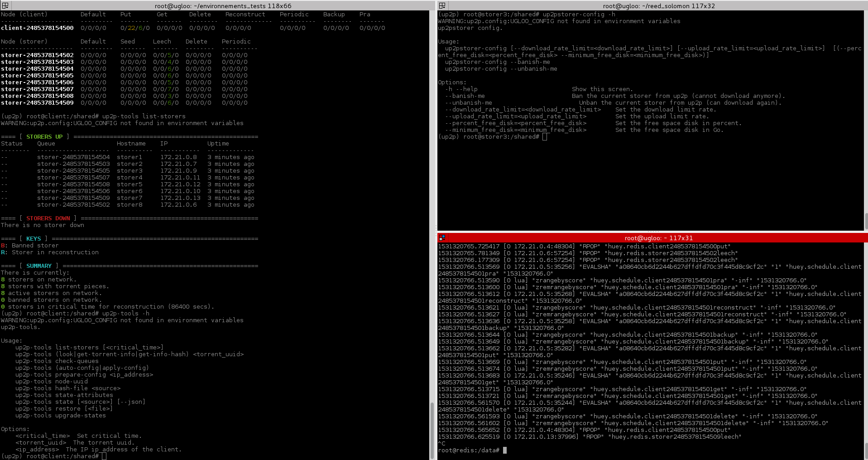Screen dimensions: 868x460
Task: Click 'Set the free space disk in Go.'
Action: (x=670, y=130)
